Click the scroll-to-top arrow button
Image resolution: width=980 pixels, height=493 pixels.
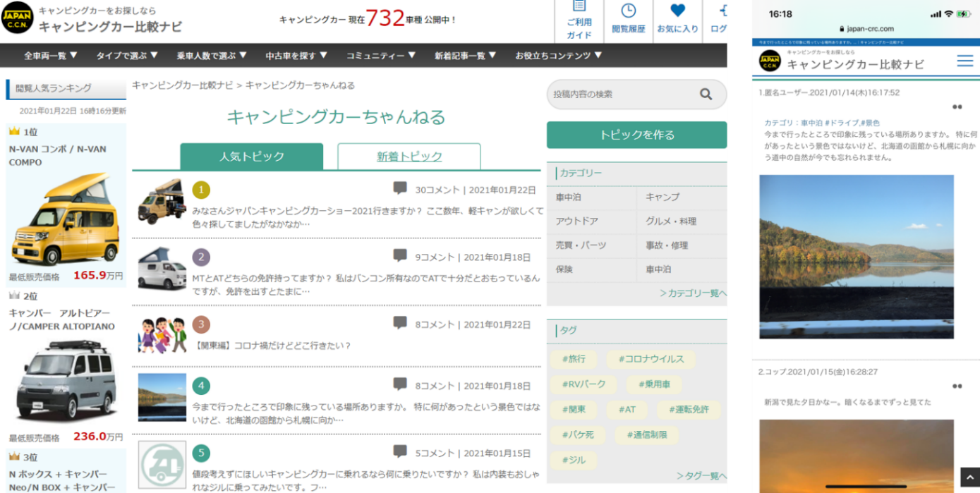click(x=969, y=477)
